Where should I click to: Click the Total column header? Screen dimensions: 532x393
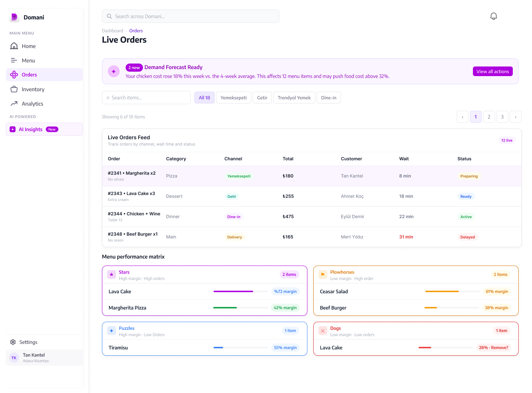click(288, 159)
